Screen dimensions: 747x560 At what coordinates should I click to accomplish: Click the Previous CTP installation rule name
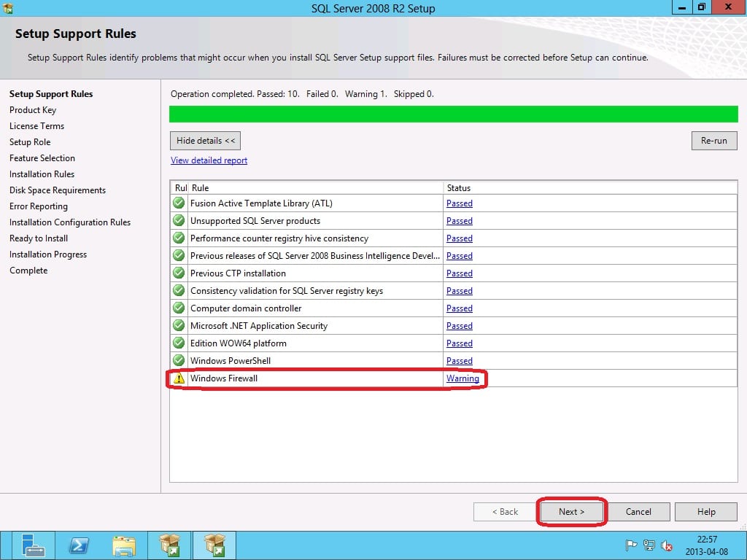[239, 273]
